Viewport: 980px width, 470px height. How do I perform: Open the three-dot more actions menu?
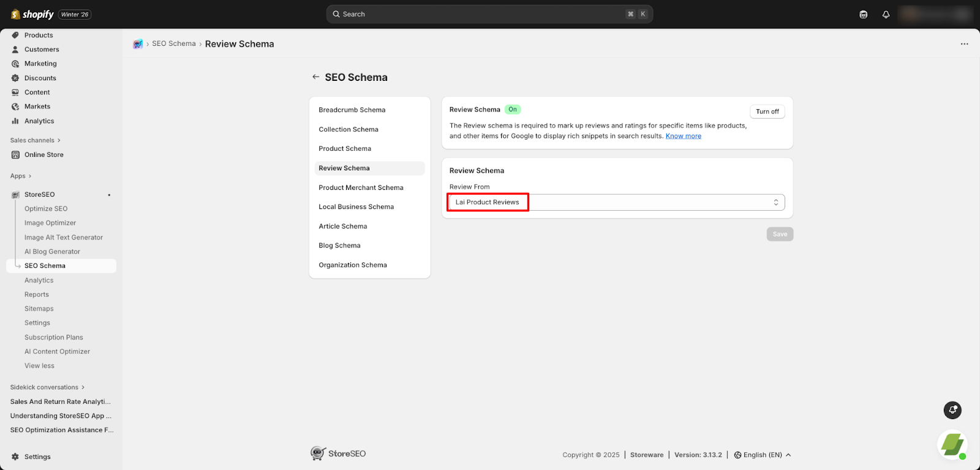coord(964,44)
